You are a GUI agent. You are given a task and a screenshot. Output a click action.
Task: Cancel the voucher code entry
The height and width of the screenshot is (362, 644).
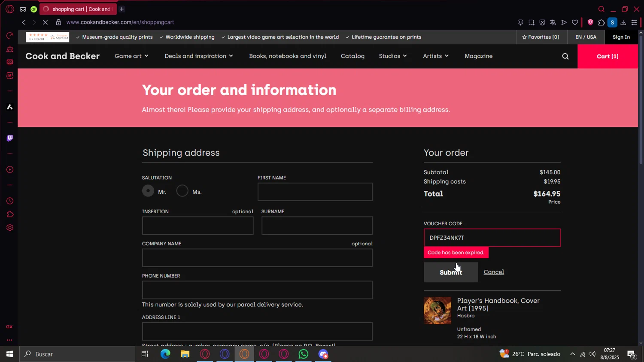[x=494, y=272]
